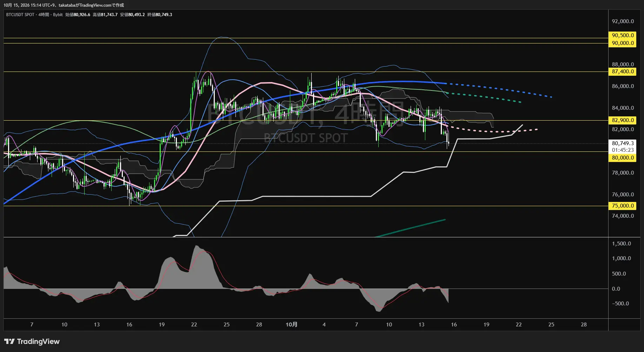Select the 80,000.0 yellow price label

pyautogui.click(x=623, y=158)
